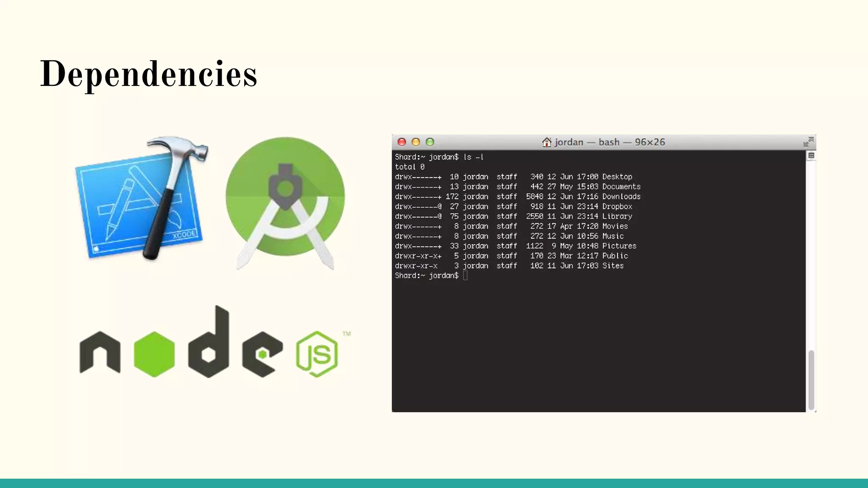Click the 'Sites' directory name
868x488 pixels.
point(613,266)
